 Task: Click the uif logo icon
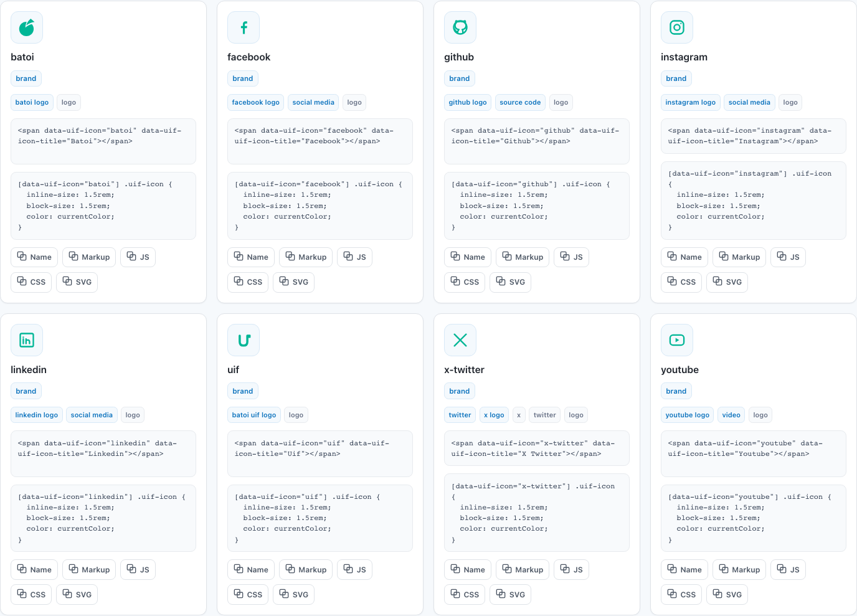[x=244, y=340]
